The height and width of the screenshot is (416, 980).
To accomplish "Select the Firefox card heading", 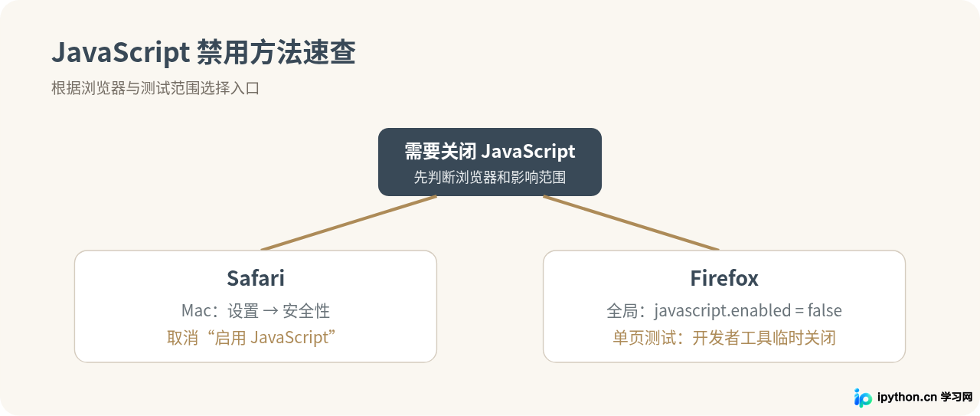I will pos(724,277).
